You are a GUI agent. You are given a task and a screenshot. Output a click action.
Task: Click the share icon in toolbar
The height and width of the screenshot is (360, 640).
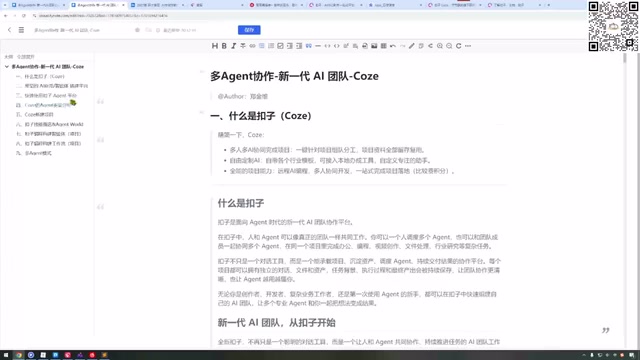(430, 46)
